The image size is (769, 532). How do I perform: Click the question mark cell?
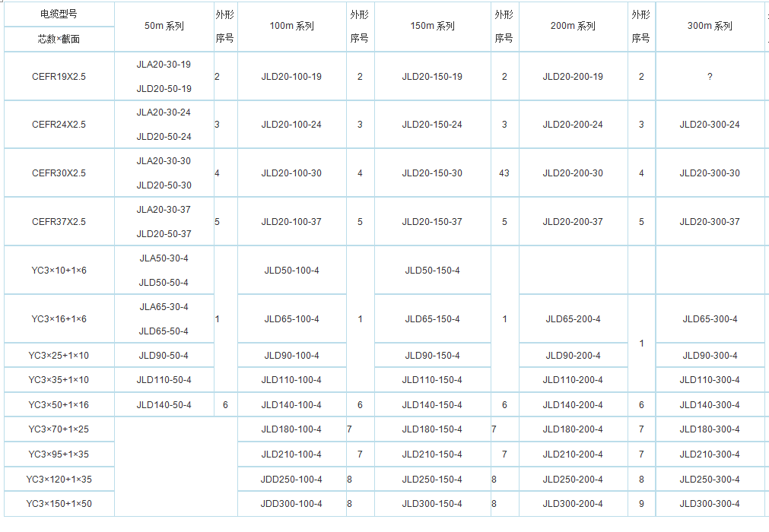710,77
